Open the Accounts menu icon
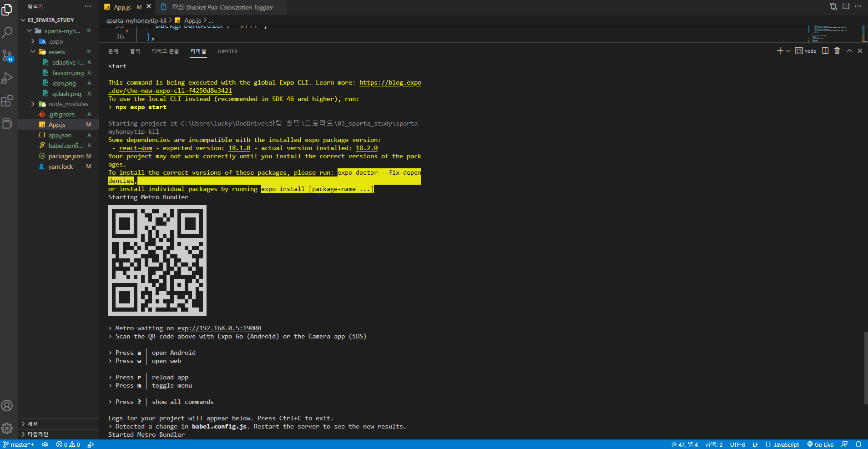 point(7,405)
